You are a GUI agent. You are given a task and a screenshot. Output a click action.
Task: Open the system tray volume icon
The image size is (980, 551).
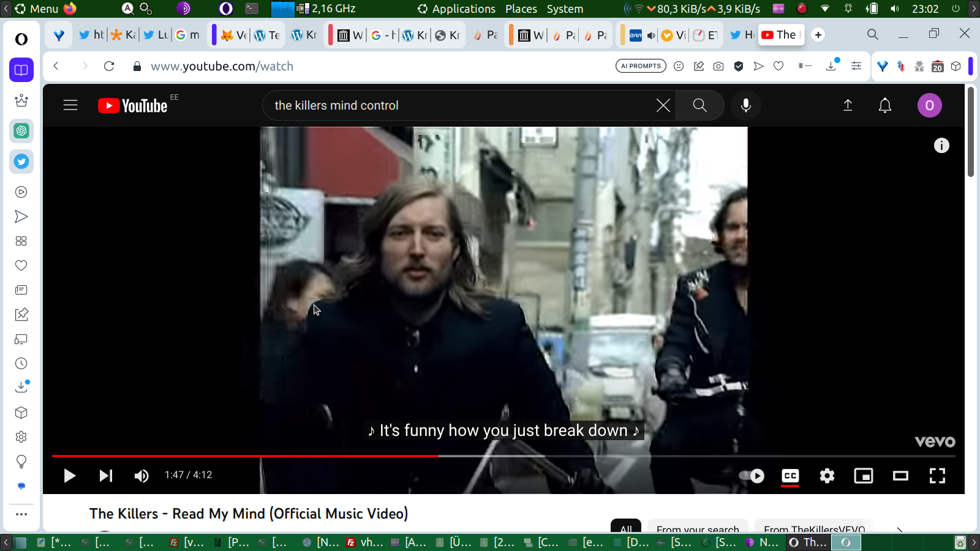tap(895, 9)
